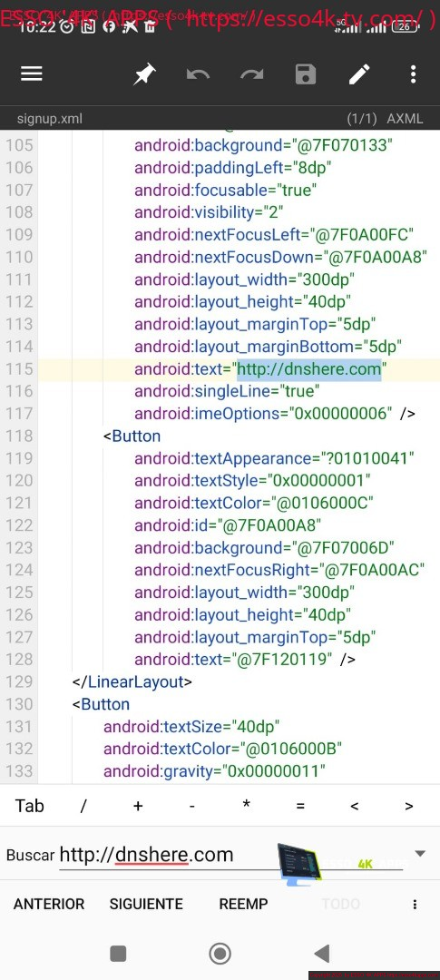The width and height of the screenshot is (440, 980).
Task: Tap the pencil edit icon
Action: (359, 74)
